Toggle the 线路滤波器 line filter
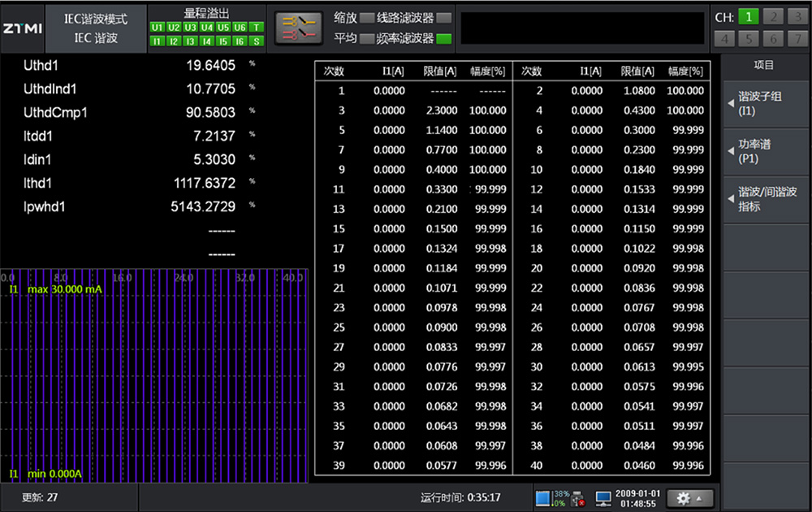Viewport: 812px width, 512px height. click(x=444, y=18)
